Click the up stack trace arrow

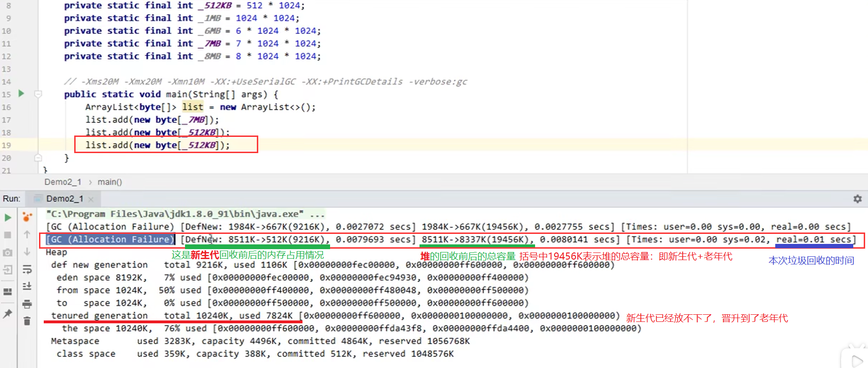pyautogui.click(x=27, y=234)
